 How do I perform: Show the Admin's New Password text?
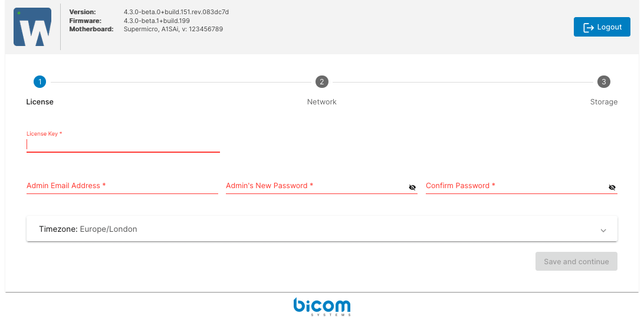tap(412, 187)
